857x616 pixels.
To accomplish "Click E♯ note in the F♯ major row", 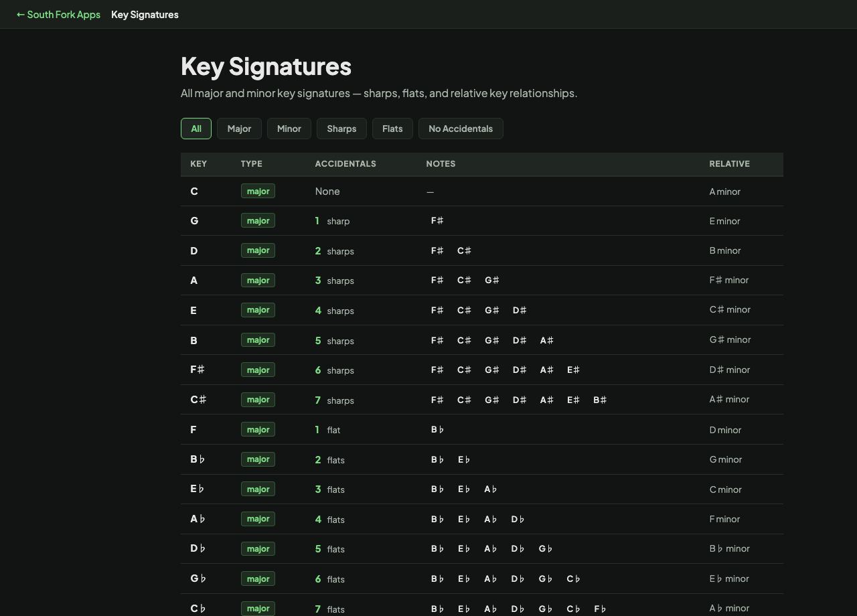I will tap(574, 370).
